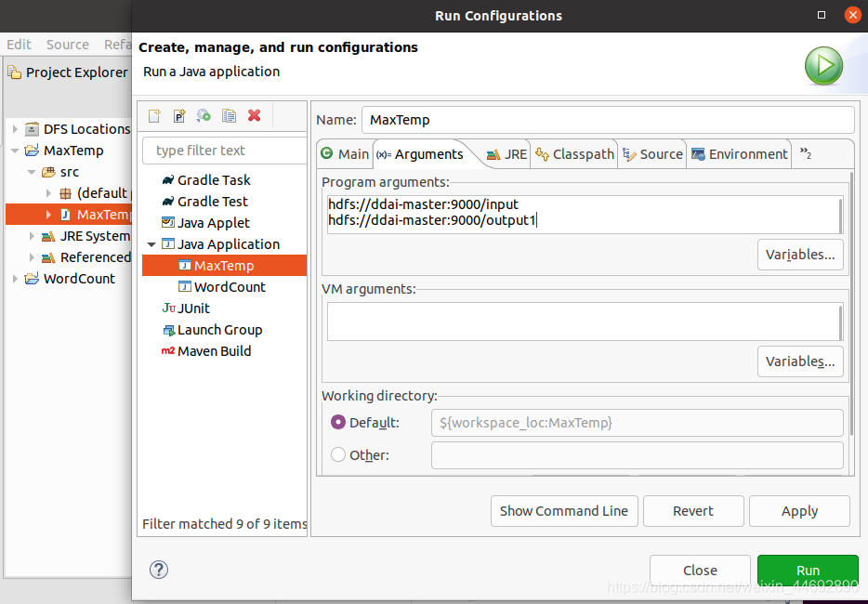
Task: Revert the configuration changes
Action: [693, 511]
